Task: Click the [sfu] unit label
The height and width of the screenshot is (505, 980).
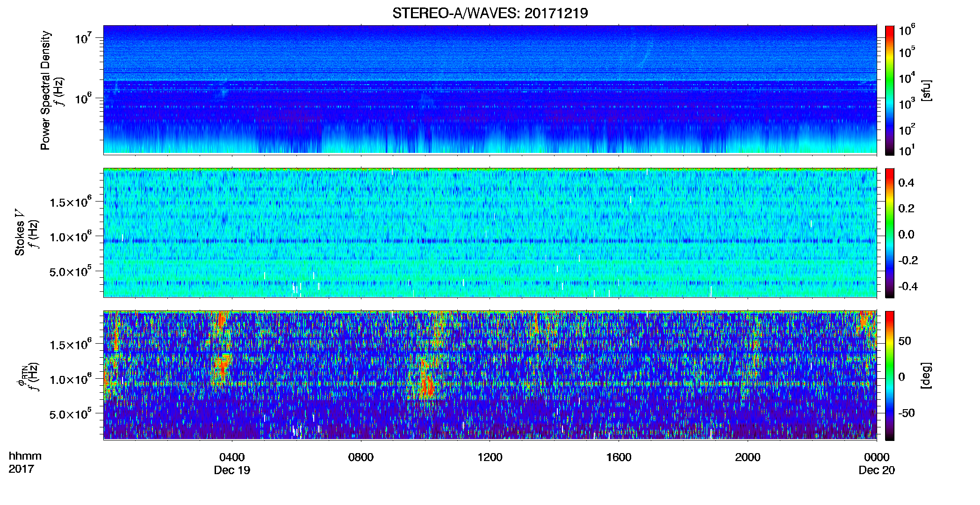Action: pos(926,90)
